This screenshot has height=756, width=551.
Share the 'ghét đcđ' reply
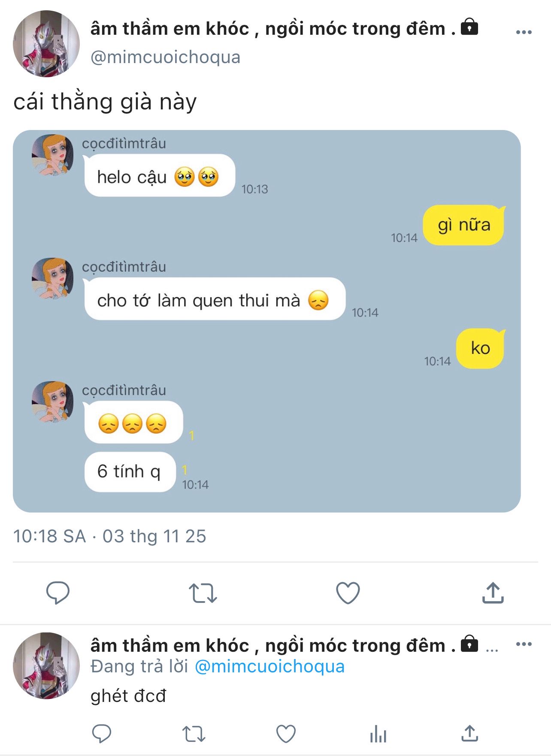[x=470, y=733]
